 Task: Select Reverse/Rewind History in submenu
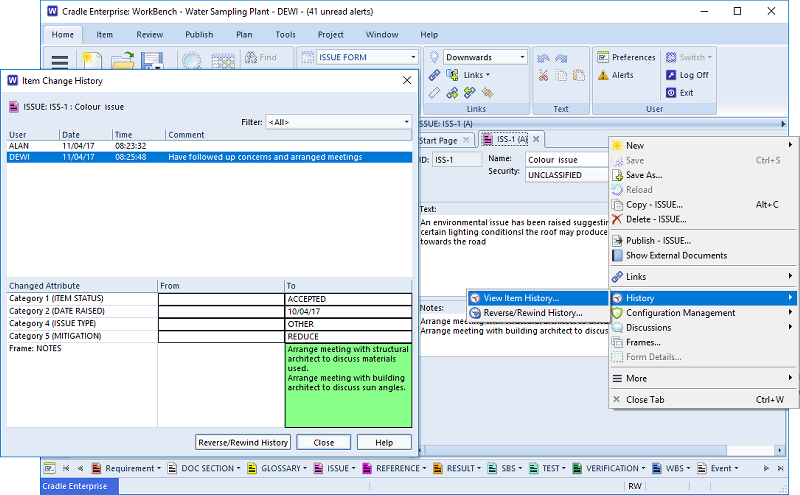pyautogui.click(x=538, y=313)
